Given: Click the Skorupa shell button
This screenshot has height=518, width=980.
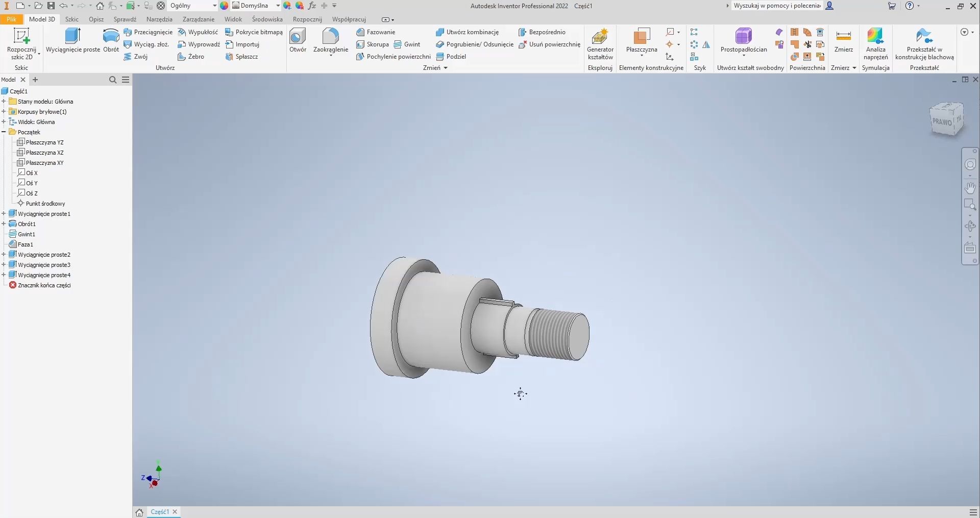Looking at the screenshot, I should [373, 44].
